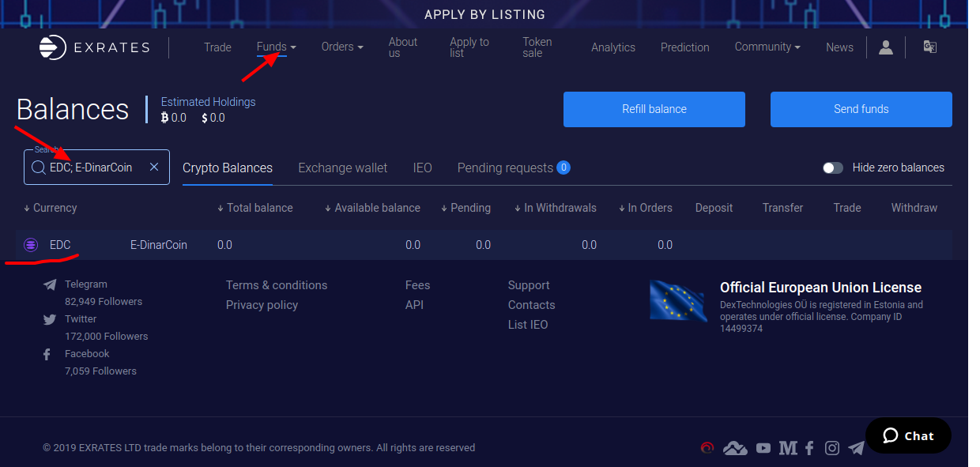Click the search magnifier icon

[x=38, y=168]
